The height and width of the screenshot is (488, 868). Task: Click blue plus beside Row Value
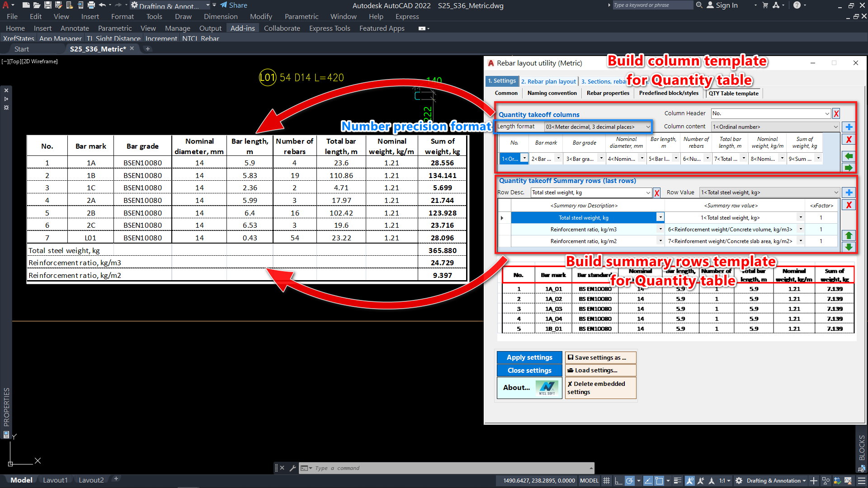pos(849,192)
